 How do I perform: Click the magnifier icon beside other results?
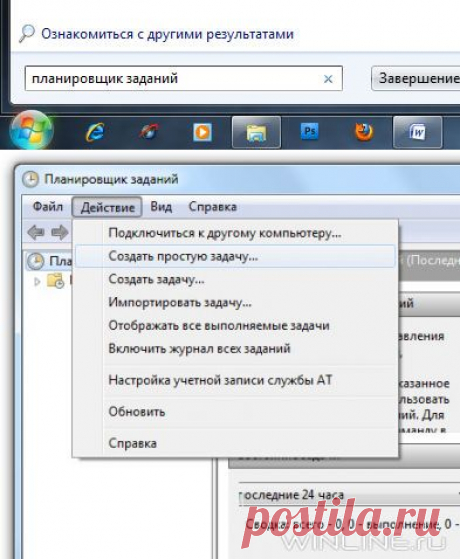click(x=27, y=34)
